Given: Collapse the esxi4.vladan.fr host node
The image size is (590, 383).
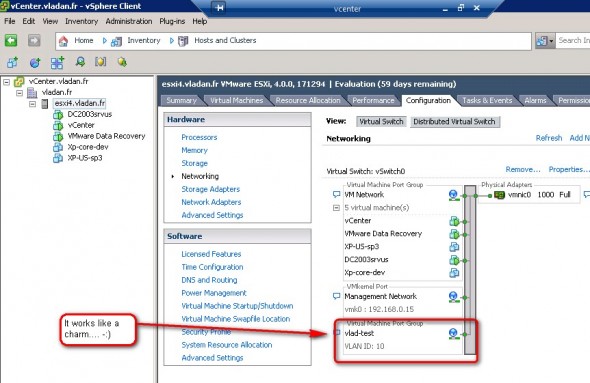Looking at the screenshot, I should 33,103.
